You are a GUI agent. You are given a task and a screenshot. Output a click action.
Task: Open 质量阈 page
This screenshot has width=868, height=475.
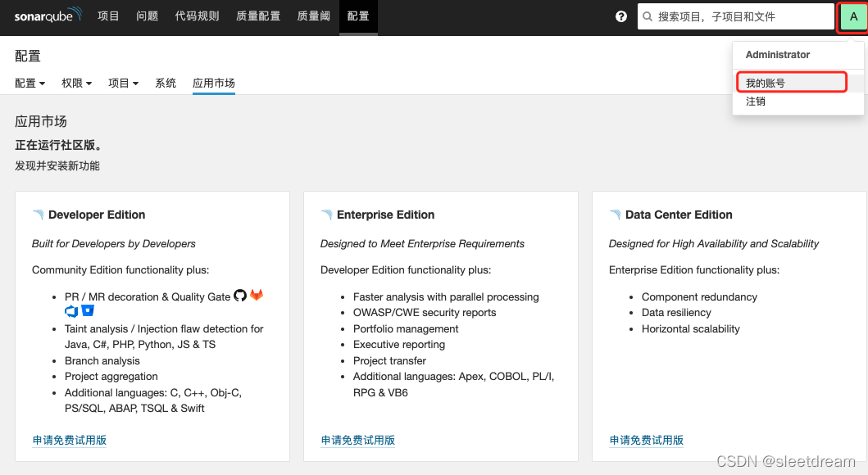point(313,16)
